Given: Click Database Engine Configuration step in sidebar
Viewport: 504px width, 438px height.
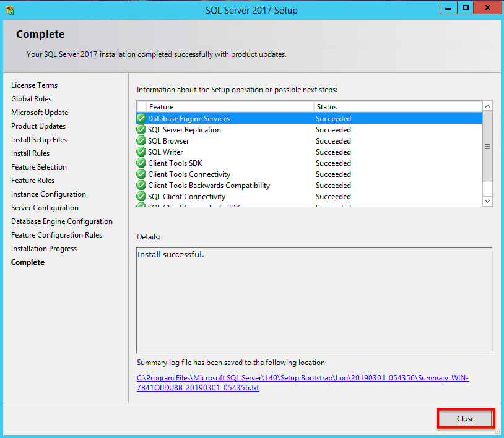Looking at the screenshot, I should [62, 221].
